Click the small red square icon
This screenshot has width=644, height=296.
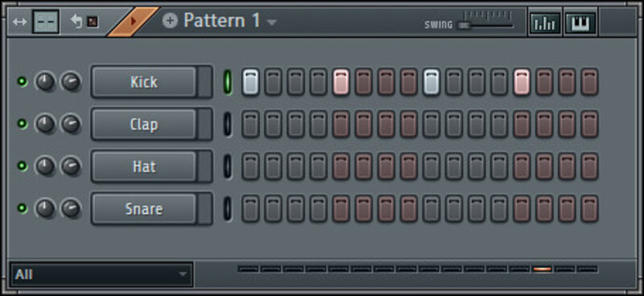93,22
